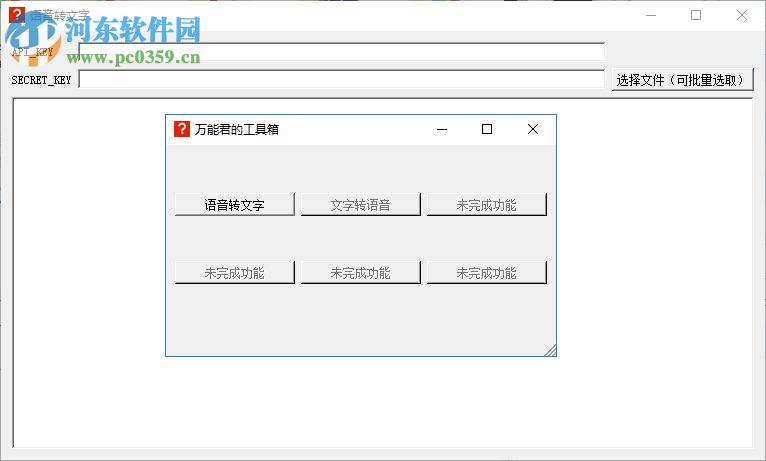Maximize the 万能君的工具箱 window
The image size is (766, 461).
click(487, 129)
